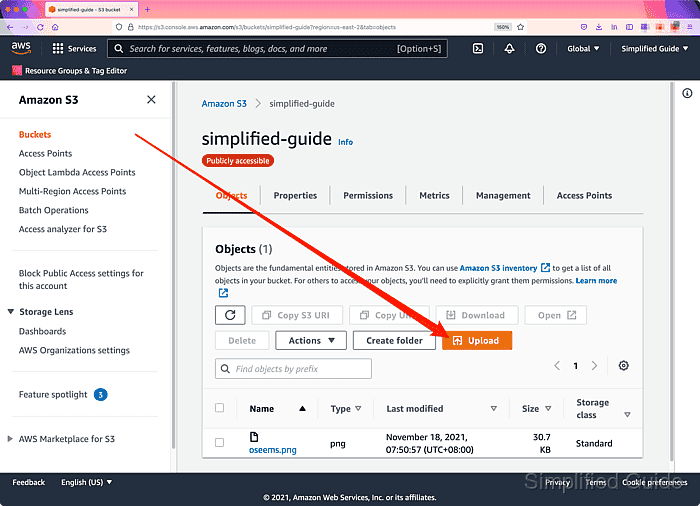Screen dimensions: 700x506
Task: Switch to the Management tab
Action: point(503,196)
